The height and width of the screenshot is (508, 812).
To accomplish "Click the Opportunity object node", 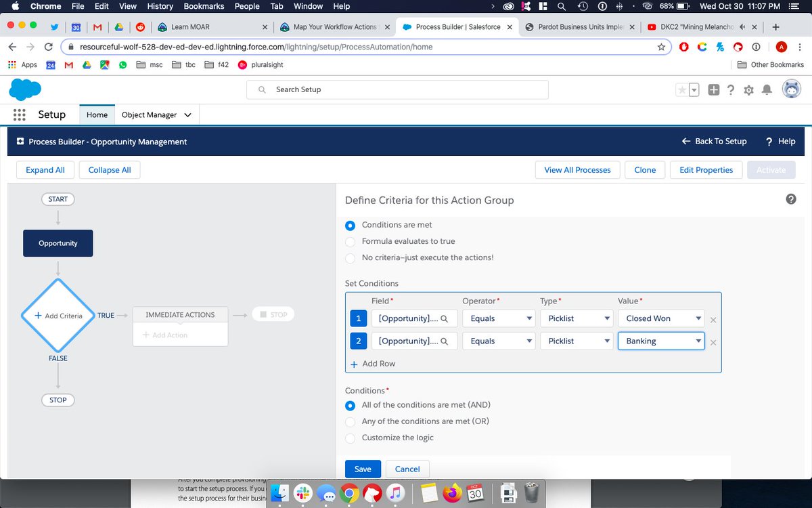I will coord(58,243).
